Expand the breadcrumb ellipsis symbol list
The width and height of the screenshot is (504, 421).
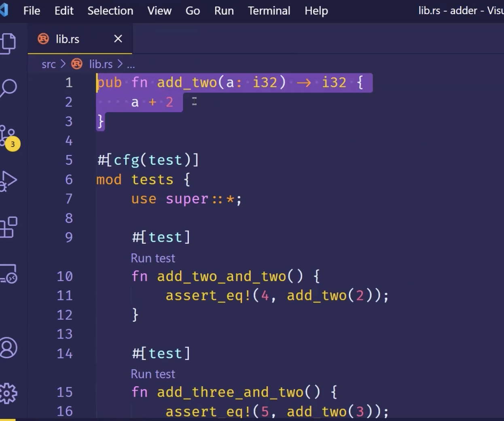[x=131, y=65]
